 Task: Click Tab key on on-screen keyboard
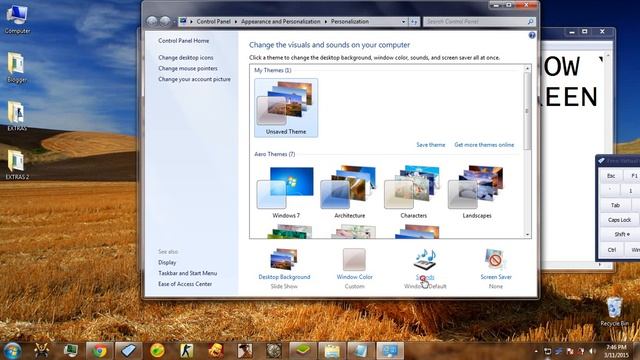(x=615, y=205)
